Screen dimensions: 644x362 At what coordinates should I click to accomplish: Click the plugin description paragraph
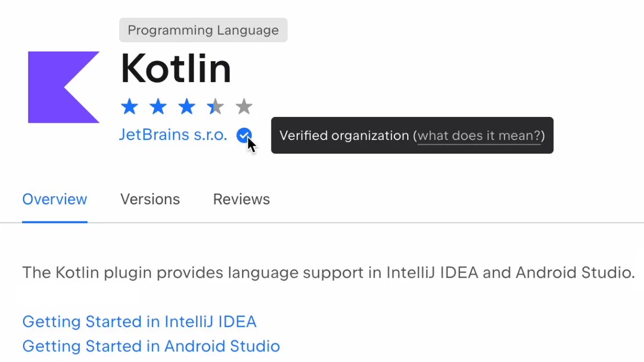[329, 273]
